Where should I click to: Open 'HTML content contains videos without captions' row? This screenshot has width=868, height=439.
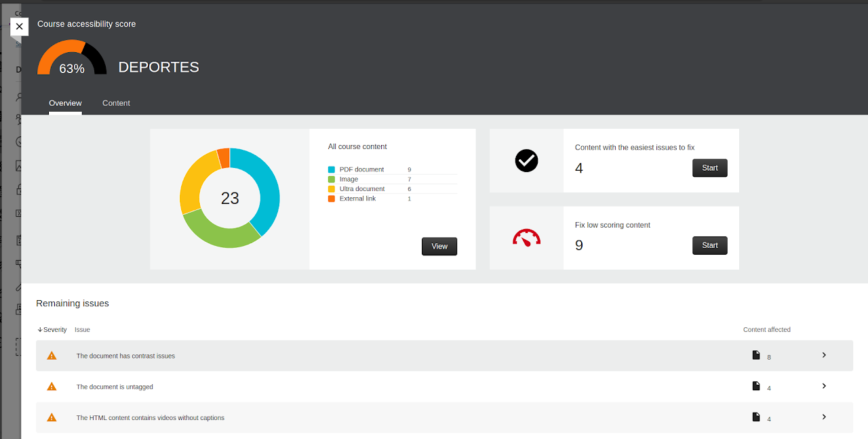click(444, 418)
